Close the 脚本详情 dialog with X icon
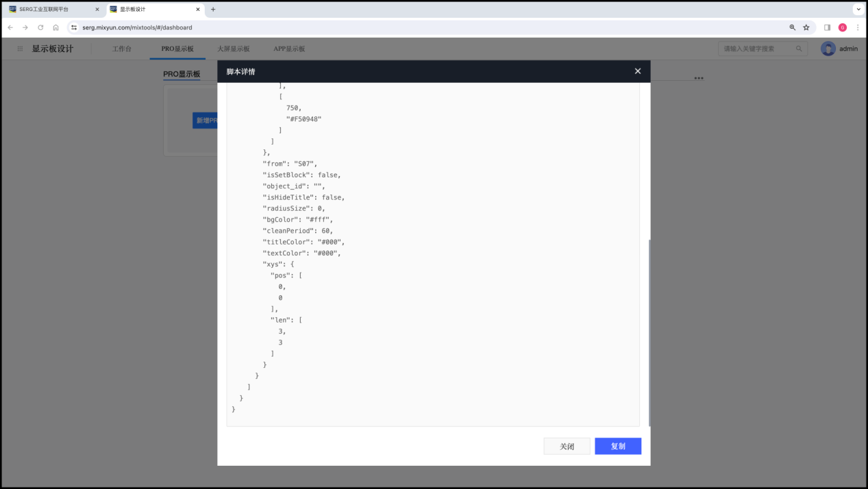Image resolution: width=868 pixels, height=489 pixels. click(x=637, y=71)
